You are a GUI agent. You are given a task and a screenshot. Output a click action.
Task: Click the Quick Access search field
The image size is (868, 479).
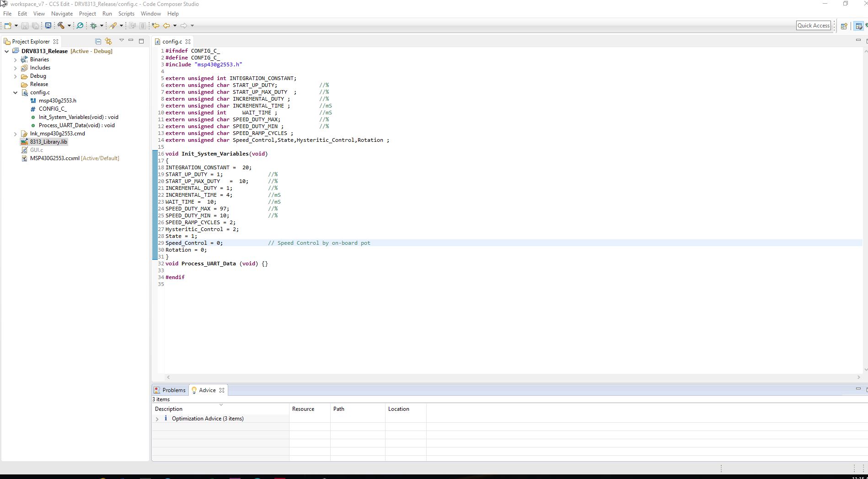[x=814, y=26]
